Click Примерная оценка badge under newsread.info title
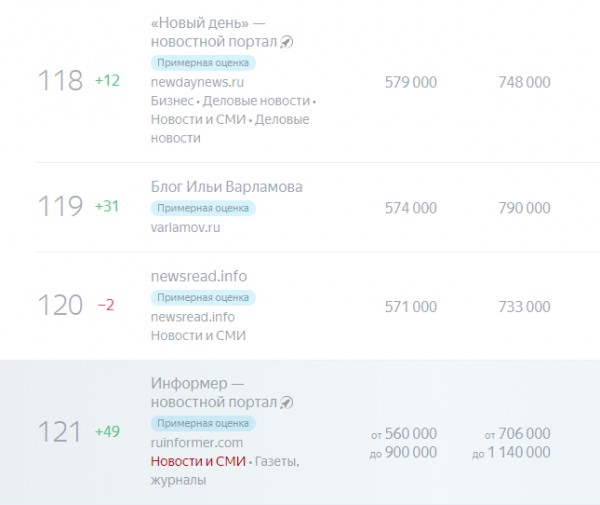Screen dimensions: 600x505 [203, 298]
